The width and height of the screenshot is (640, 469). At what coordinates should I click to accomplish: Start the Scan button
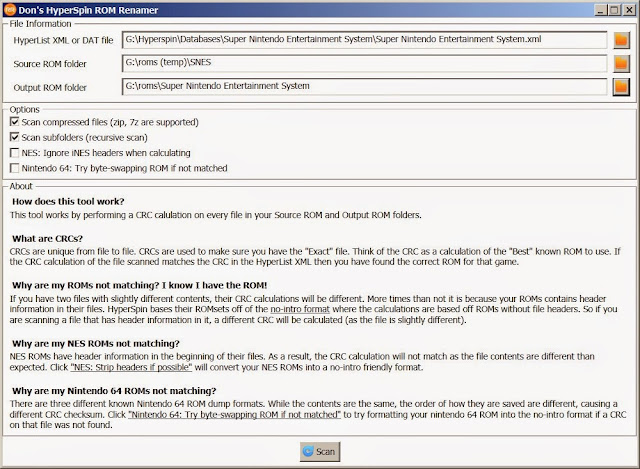[320, 451]
